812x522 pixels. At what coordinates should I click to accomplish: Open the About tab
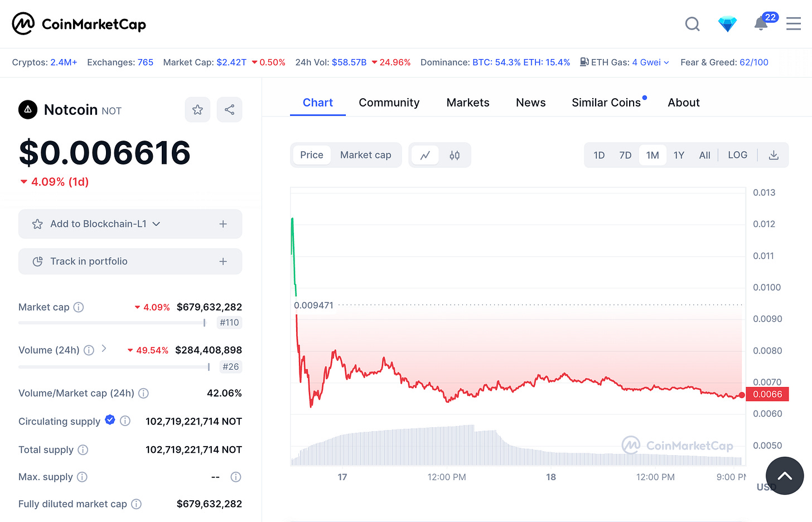coord(684,103)
